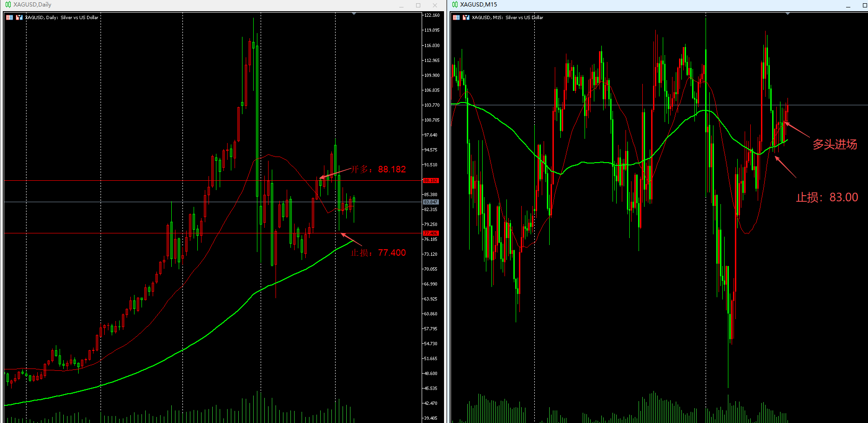Image resolution: width=868 pixels, height=423 pixels.
Task: Close the XAGUSD,Daily chart window
Action: tap(435, 6)
